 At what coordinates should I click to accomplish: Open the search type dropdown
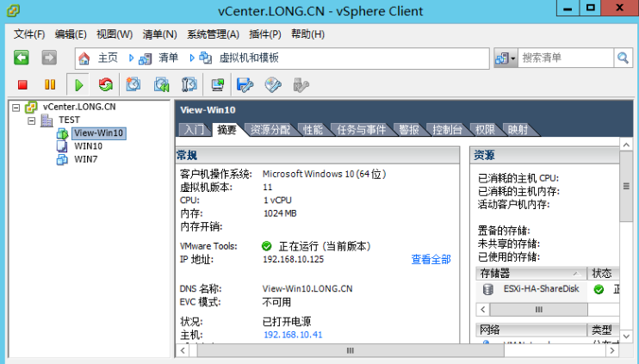coord(506,59)
